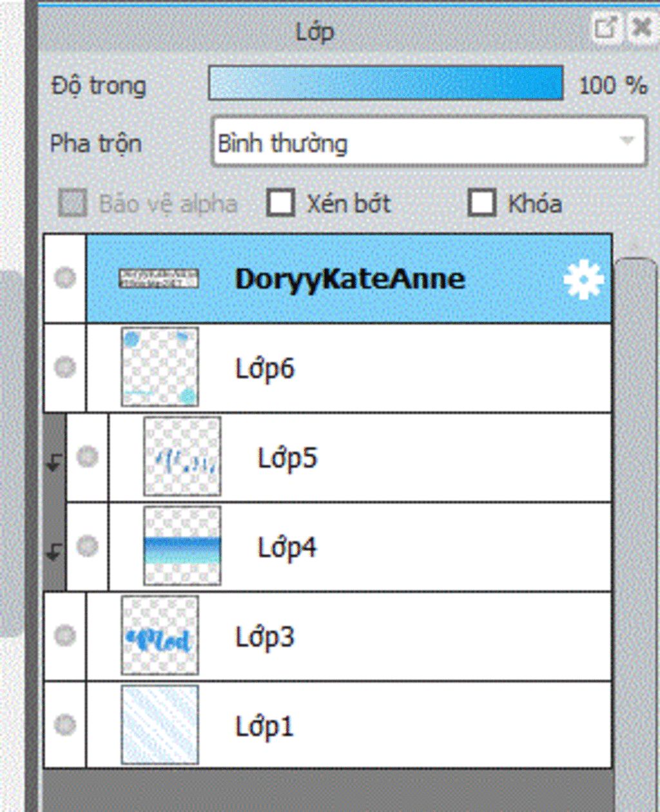Click the clipping arrow icon beside Lớp5
This screenshot has width=660, height=812.
[55, 462]
